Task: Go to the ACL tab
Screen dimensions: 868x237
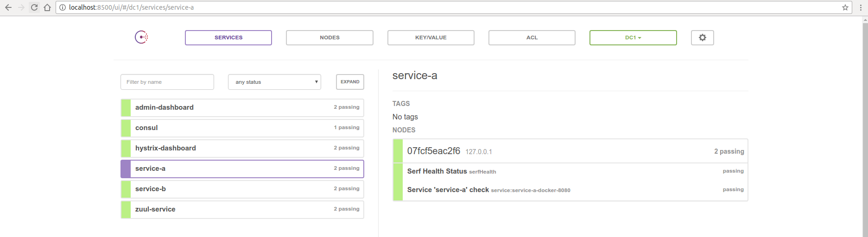Action: coord(532,37)
